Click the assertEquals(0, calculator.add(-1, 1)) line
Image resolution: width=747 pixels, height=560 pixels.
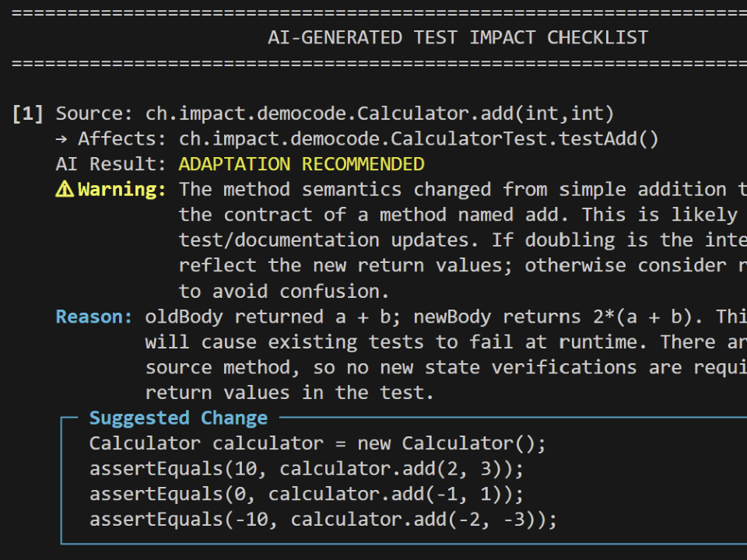(x=307, y=495)
